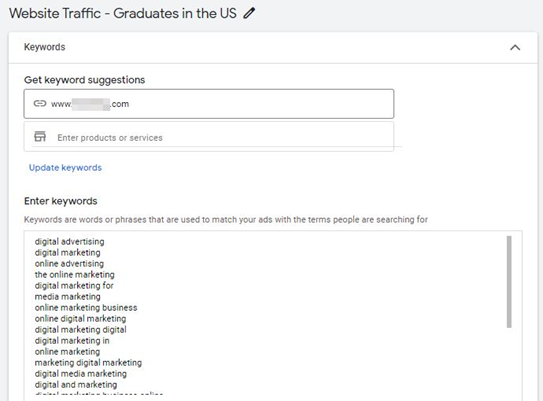
Task: Click the 'digital marketing' keyword line
Action: click(x=68, y=253)
